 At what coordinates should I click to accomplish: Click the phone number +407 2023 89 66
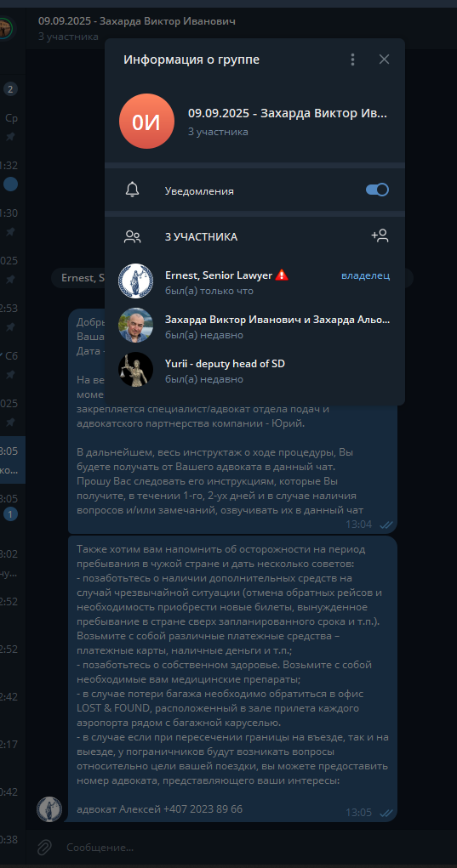pyautogui.click(x=203, y=808)
